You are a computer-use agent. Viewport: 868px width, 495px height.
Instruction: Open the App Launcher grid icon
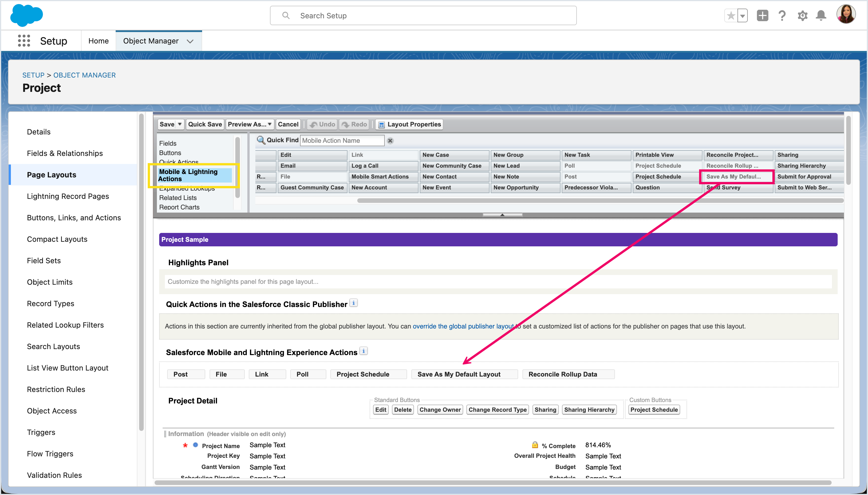pyautogui.click(x=24, y=41)
